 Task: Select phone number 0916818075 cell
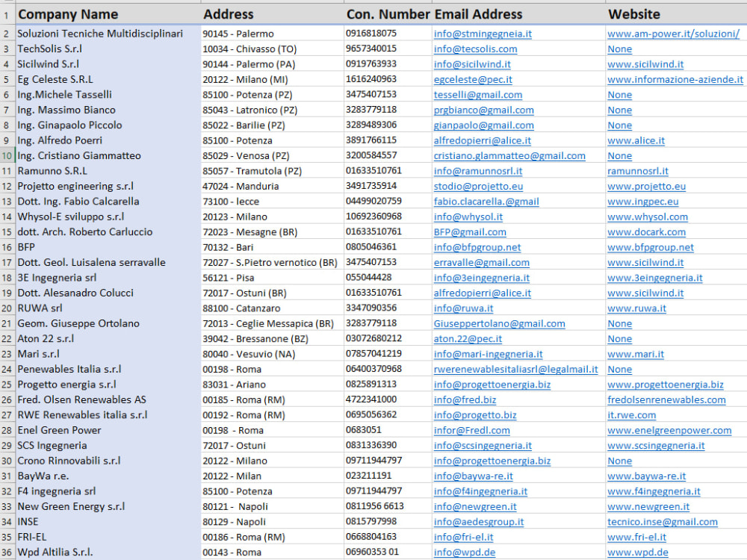[388, 34]
